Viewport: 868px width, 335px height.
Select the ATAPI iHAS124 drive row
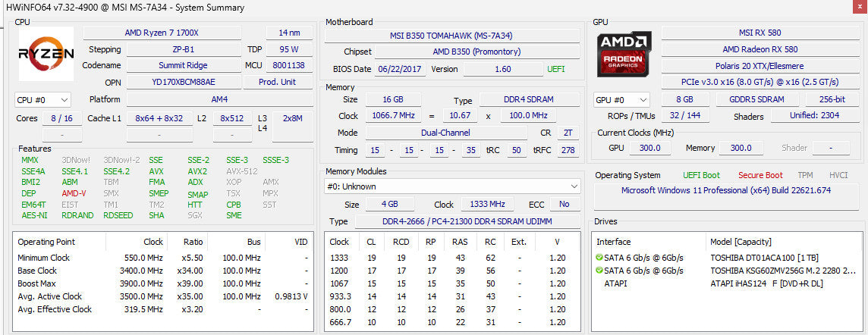726,283
